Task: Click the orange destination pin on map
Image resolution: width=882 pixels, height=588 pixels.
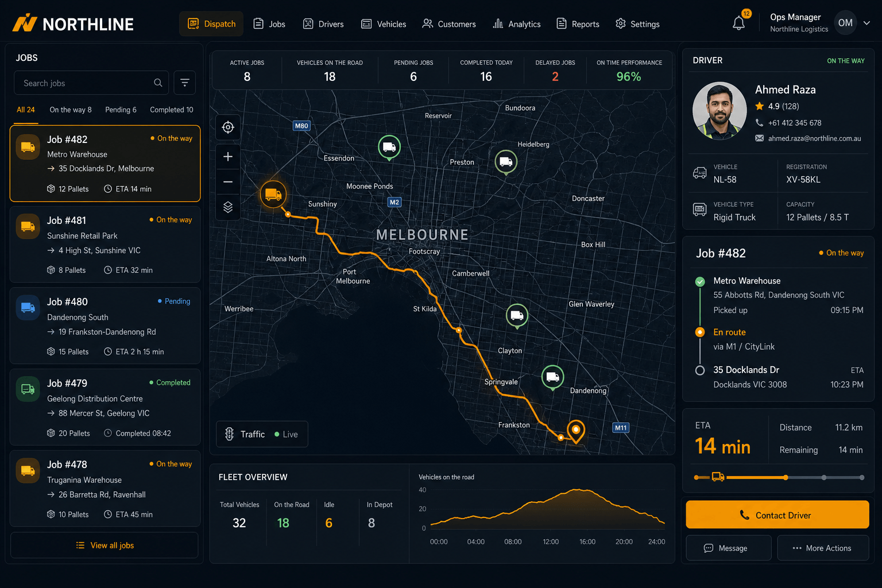Action: coord(576,431)
